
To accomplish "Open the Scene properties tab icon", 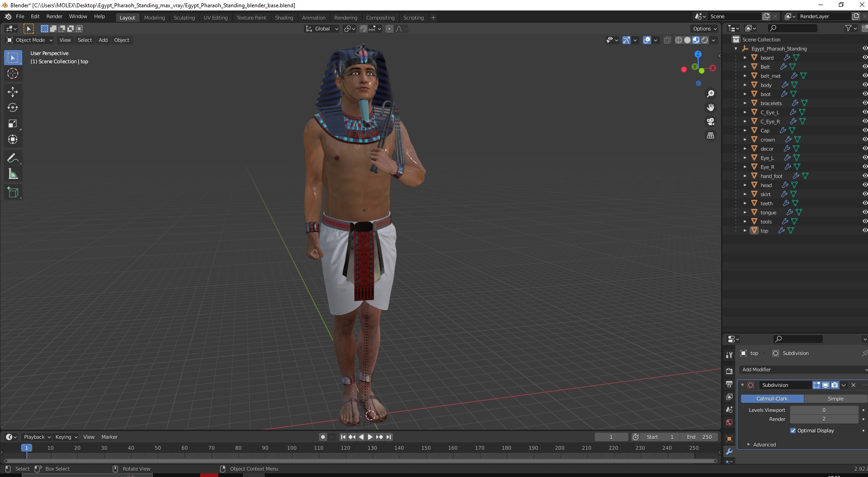I will 729,410.
